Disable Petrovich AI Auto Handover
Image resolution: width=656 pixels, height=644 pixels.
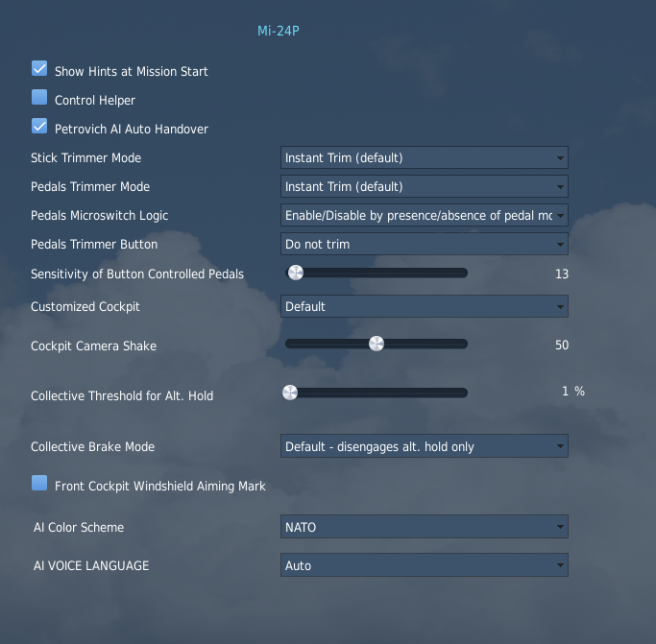pyautogui.click(x=39, y=127)
